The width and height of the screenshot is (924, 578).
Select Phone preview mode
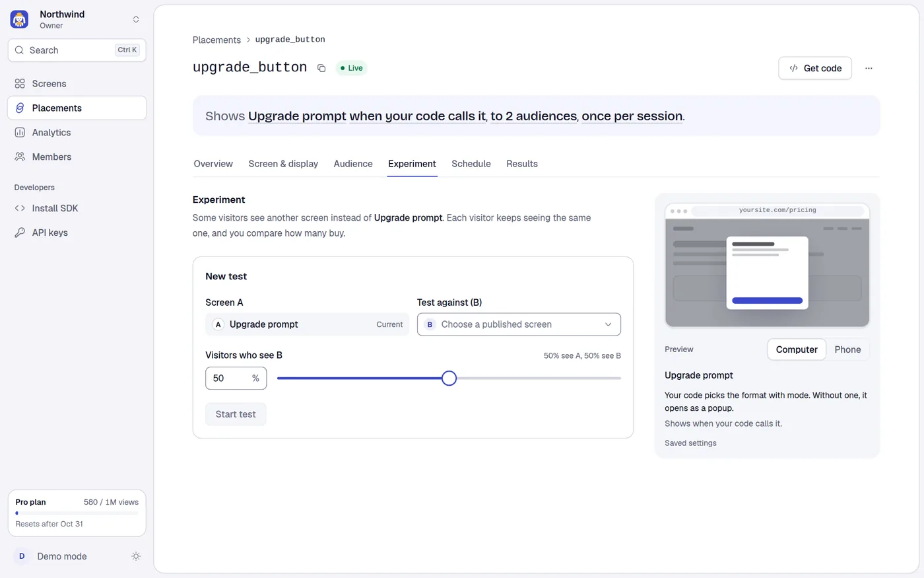coord(847,349)
